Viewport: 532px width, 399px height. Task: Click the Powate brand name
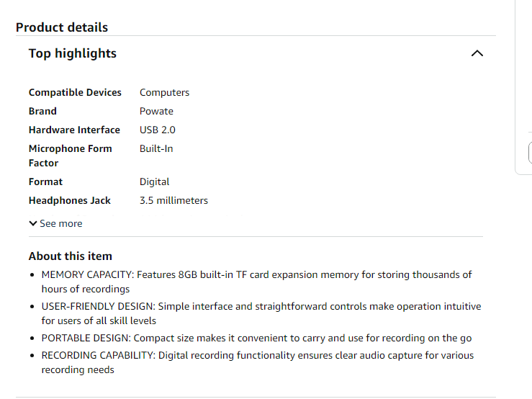pyautogui.click(x=156, y=111)
